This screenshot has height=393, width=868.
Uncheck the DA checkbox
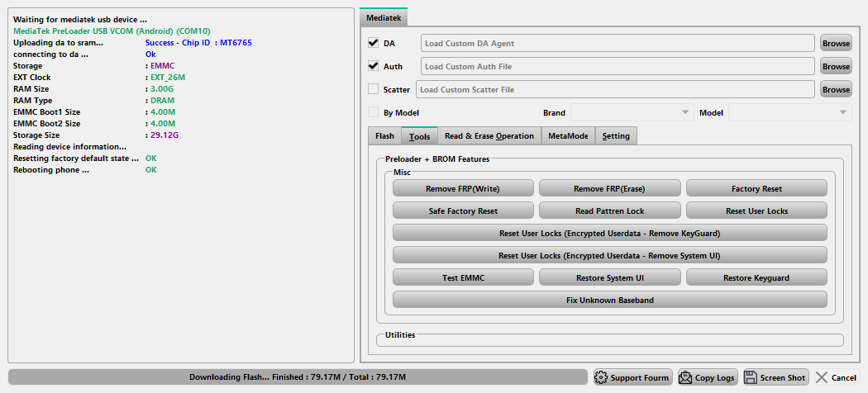click(x=373, y=43)
